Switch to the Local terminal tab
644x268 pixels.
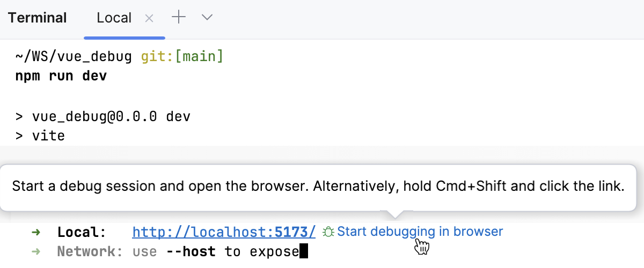[114, 18]
